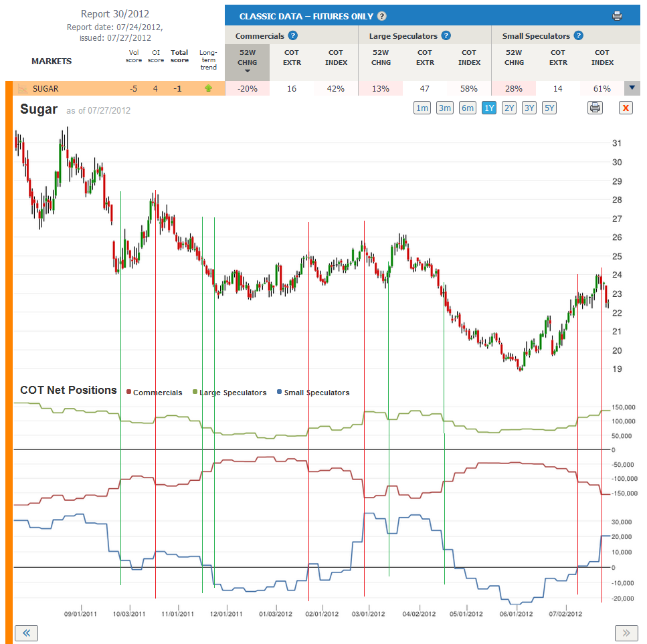Switch chart to 3Y timeframe

(x=529, y=108)
